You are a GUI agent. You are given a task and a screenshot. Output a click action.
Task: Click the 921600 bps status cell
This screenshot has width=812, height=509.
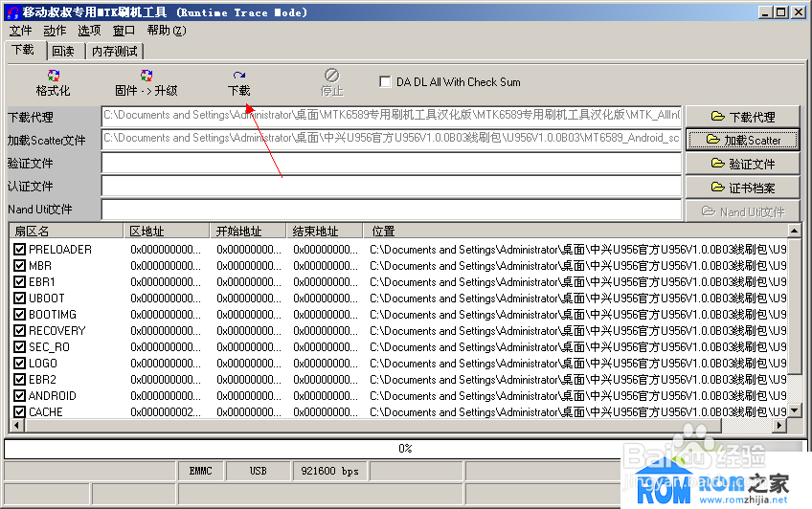(329, 471)
